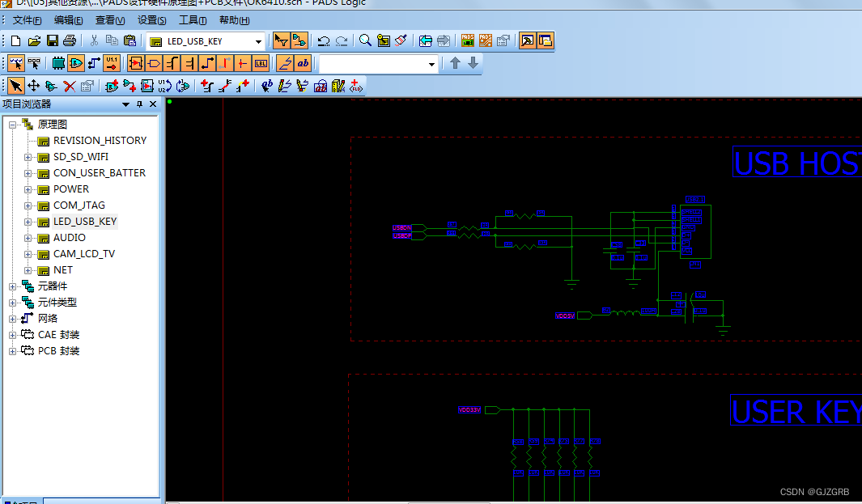Select the CON_USER_BATTER sheet
Viewport: 862px width, 504px height.
pyautogui.click(x=100, y=173)
